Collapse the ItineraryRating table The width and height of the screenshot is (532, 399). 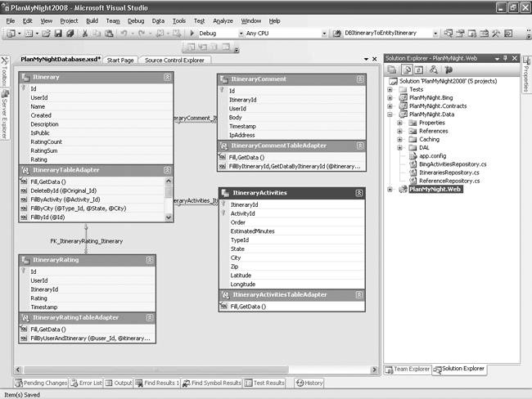coord(150,260)
